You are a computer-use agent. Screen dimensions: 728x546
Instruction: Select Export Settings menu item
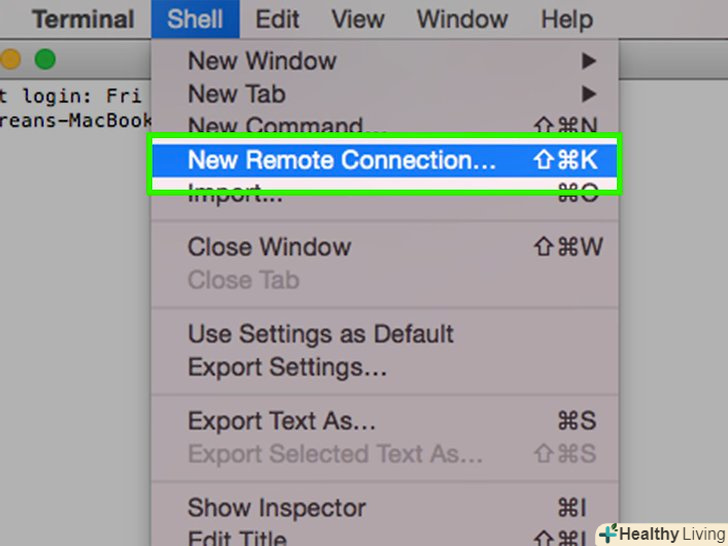(287, 367)
